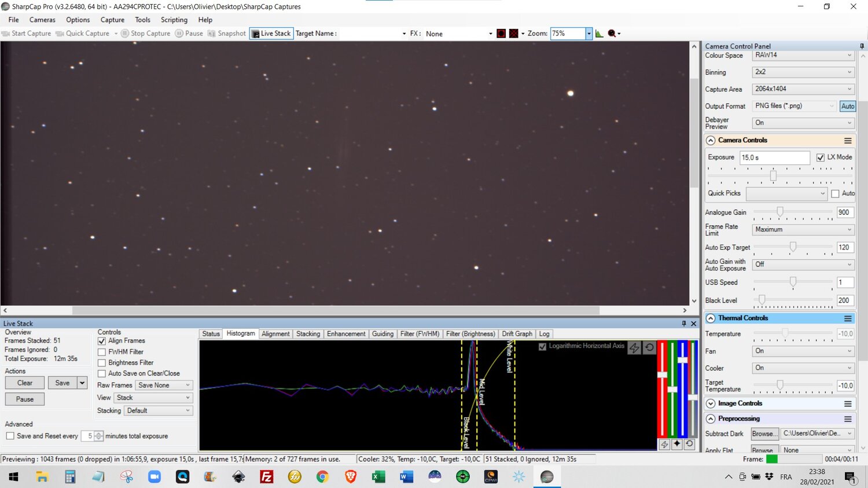Screen dimensions: 868x488
Task: Click the Clear button in Actions
Action: point(25,383)
